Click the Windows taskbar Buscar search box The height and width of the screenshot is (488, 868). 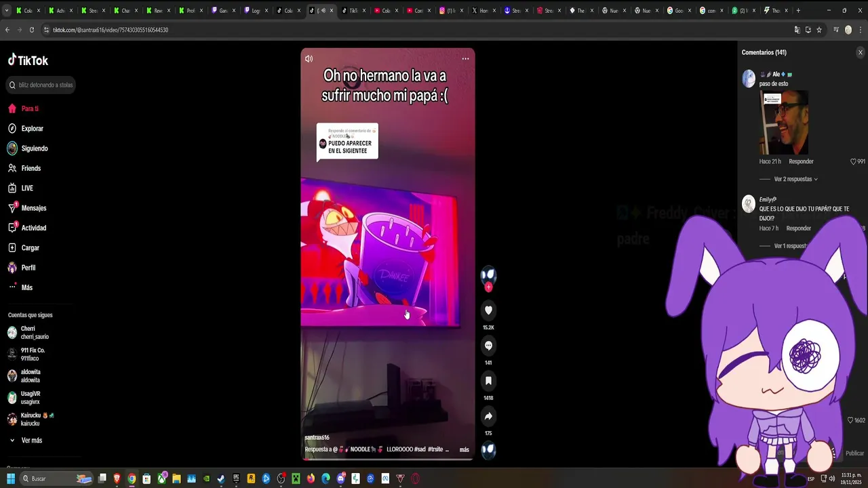pos(56,479)
